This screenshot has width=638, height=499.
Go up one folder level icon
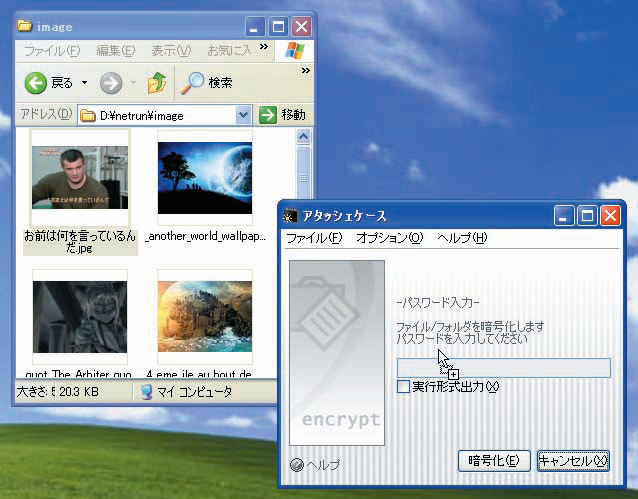pos(157,83)
